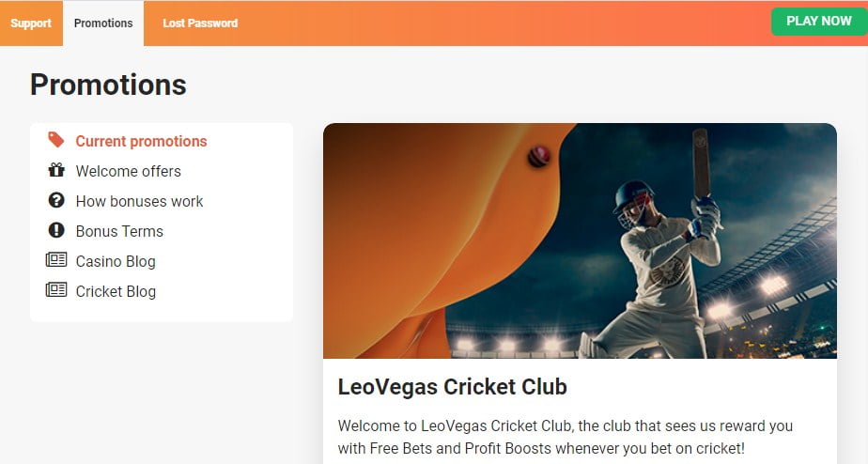Click the question mark icon for bonuses
Image resolution: width=868 pixels, height=464 pixels.
pyautogui.click(x=56, y=200)
